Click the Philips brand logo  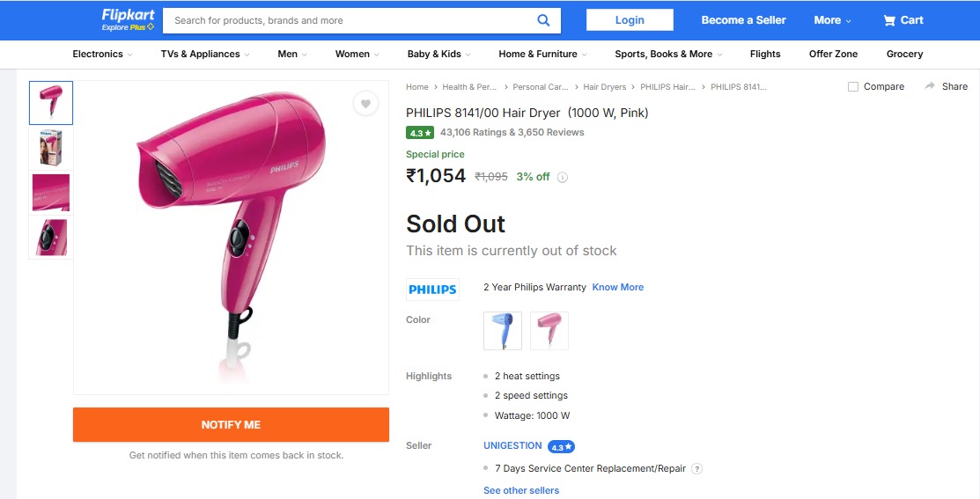pyautogui.click(x=432, y=290)
